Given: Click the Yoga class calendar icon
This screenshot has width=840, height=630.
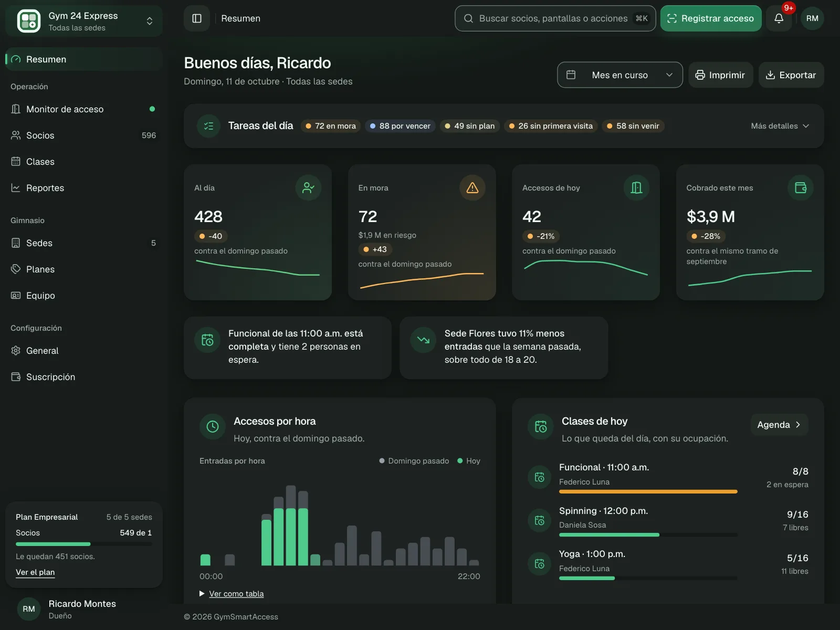Looking at the screenshot, I should 539,564.
